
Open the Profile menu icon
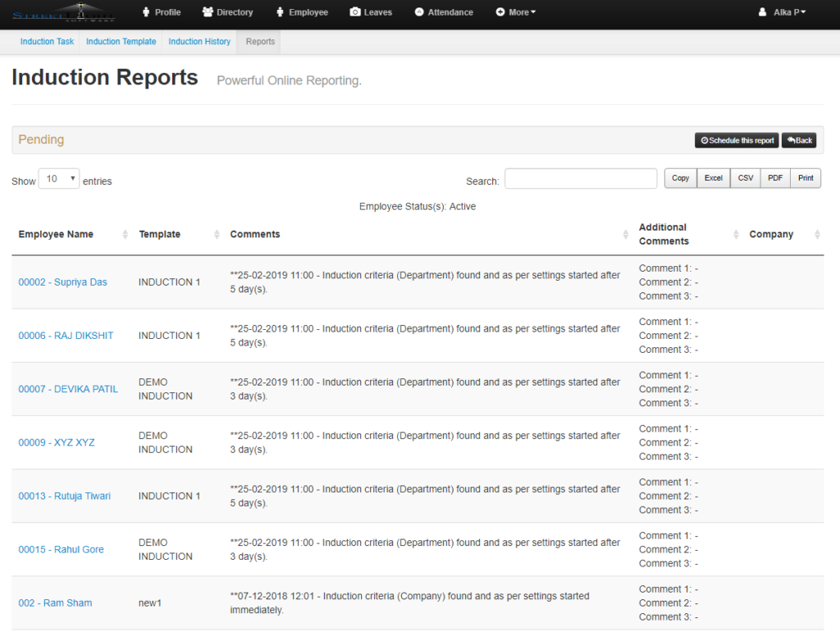144,12
